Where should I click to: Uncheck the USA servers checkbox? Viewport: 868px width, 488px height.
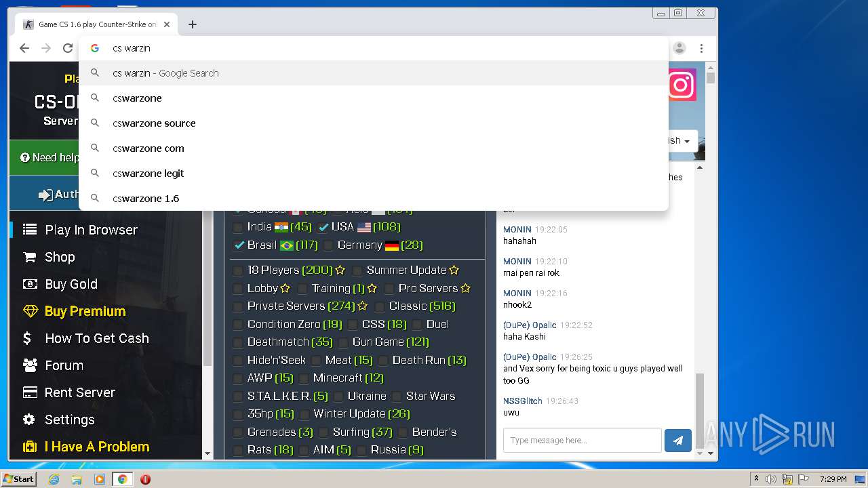click(x=324, y=227)
